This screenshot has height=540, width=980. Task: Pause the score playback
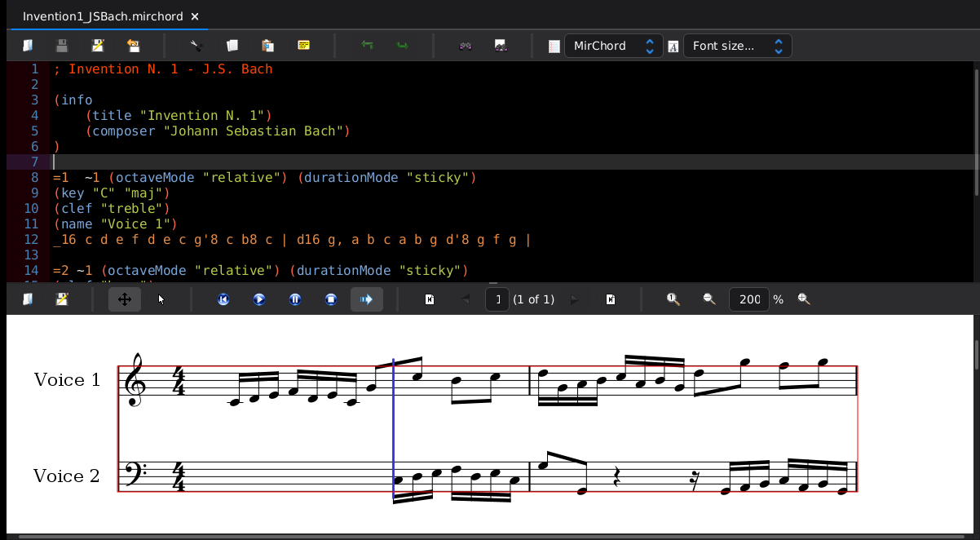click(295, 299)
